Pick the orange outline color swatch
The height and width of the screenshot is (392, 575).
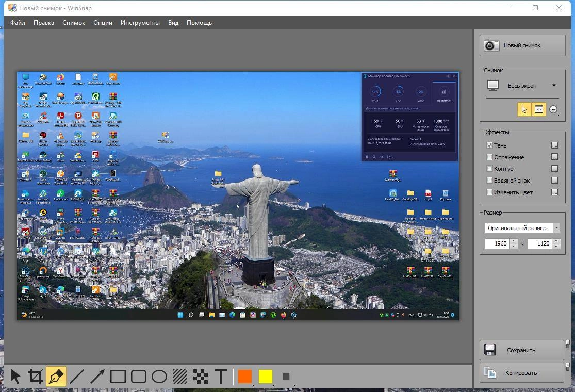tap(245, 377)
